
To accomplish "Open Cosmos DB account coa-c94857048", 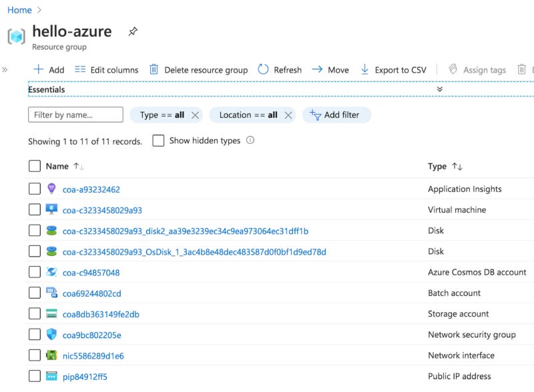I will [x=91, y=273].
